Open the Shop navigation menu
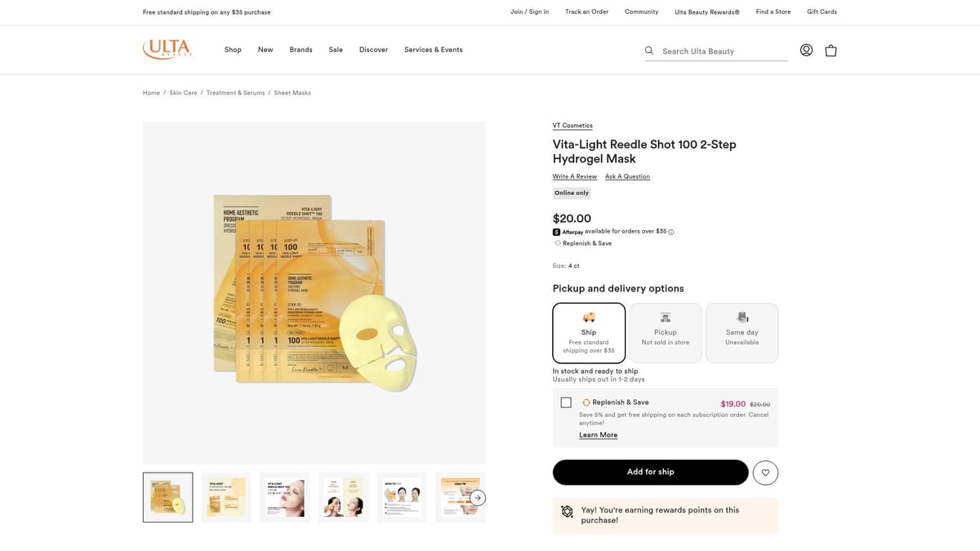Image resolution: width=980 pixels, height=551 pixels. pos(233,49)
